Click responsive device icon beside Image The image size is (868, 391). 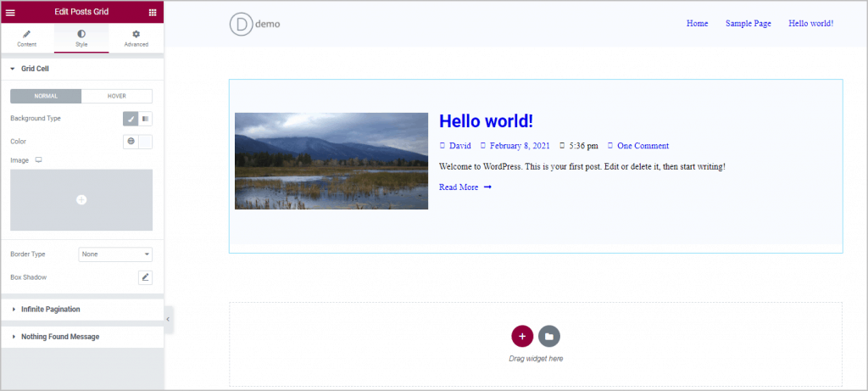point(38,159)
